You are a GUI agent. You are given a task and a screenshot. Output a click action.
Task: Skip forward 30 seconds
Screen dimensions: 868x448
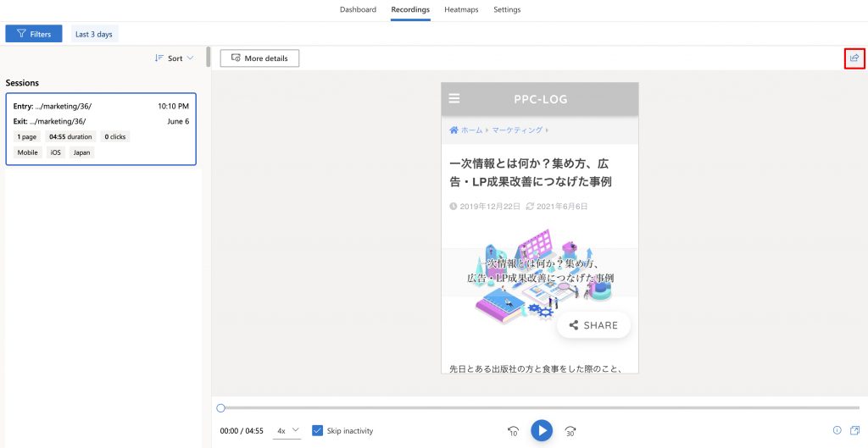click(x=570, y=431)
